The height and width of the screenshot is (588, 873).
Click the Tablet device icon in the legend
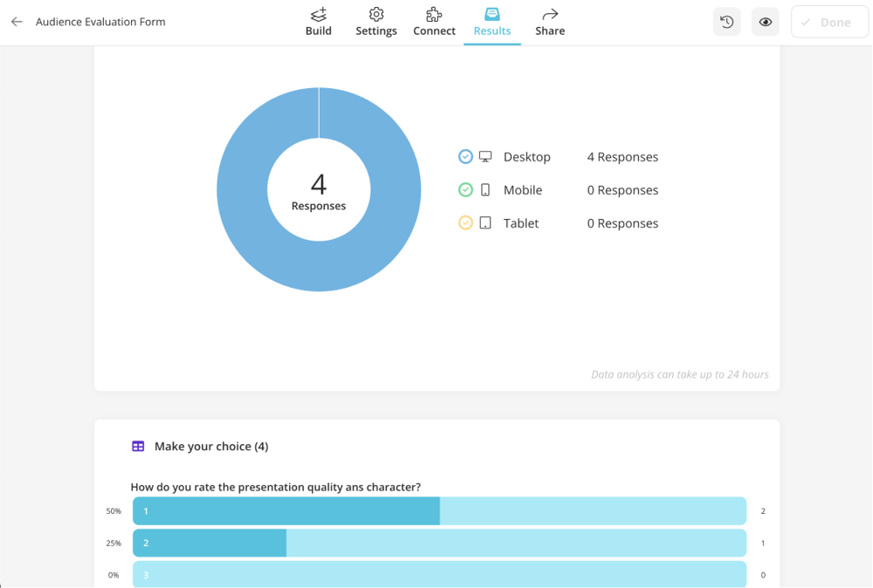(485, 222)
